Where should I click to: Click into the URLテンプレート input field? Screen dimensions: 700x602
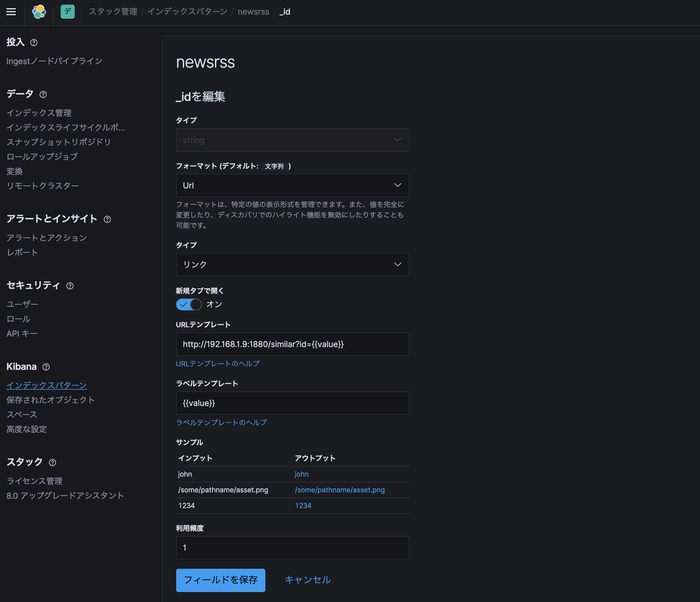pyautogui.click(x=292, y=344)
